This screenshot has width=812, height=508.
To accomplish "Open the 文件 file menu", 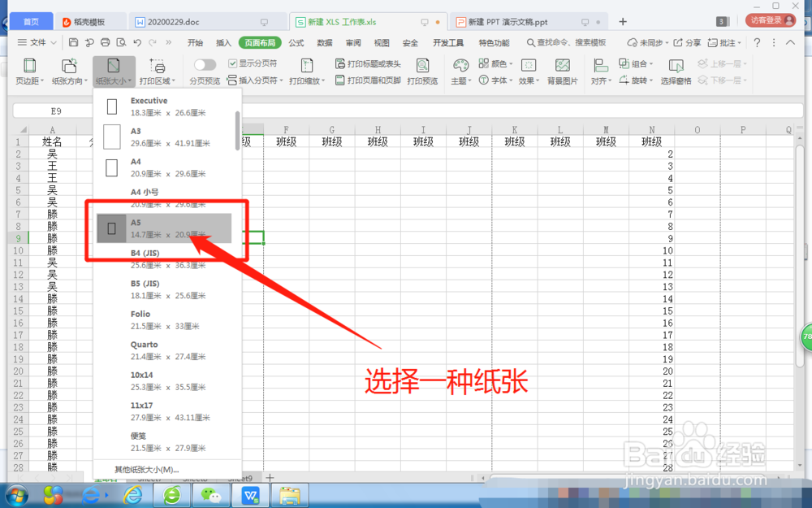I will pos(37,42).
